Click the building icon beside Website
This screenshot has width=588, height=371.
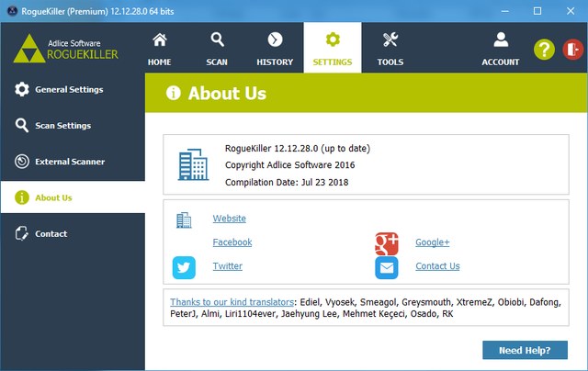coord(184,219)
